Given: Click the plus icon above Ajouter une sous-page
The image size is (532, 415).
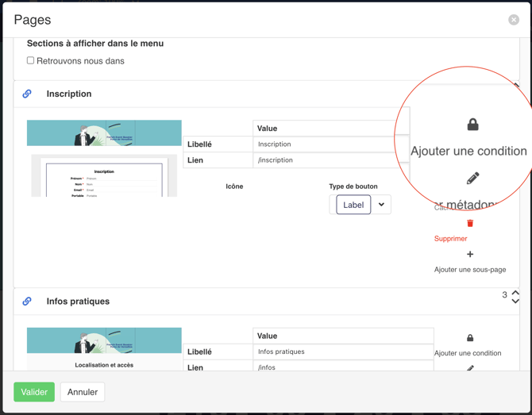Looking at the screenshot, I should pyautogui.click(x=470, y=255).
